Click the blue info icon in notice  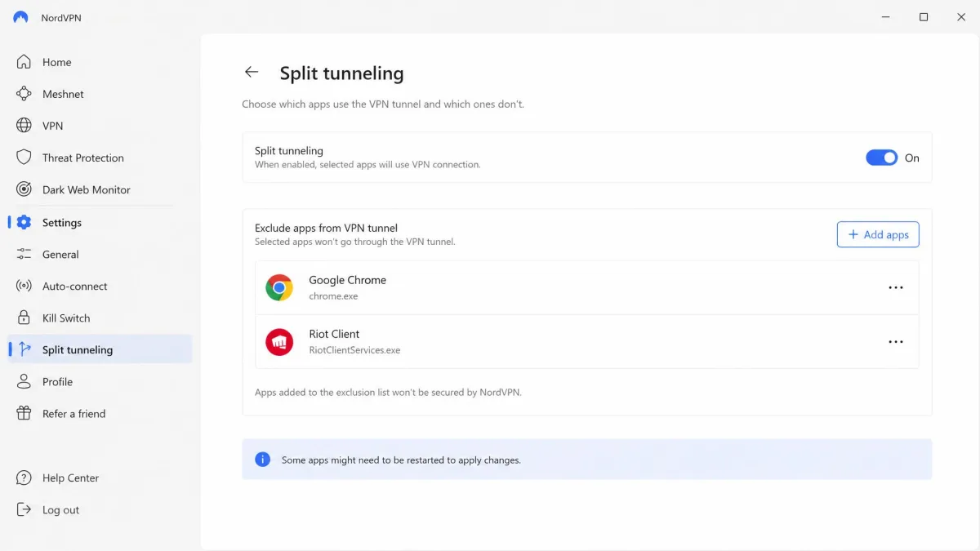coord(262,460)
